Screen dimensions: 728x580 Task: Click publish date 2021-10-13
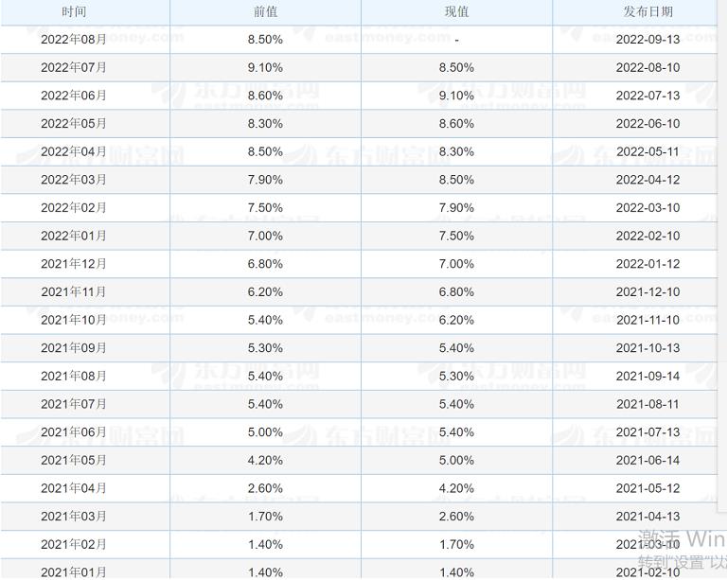pyautogui.click(x=648, y=348)
